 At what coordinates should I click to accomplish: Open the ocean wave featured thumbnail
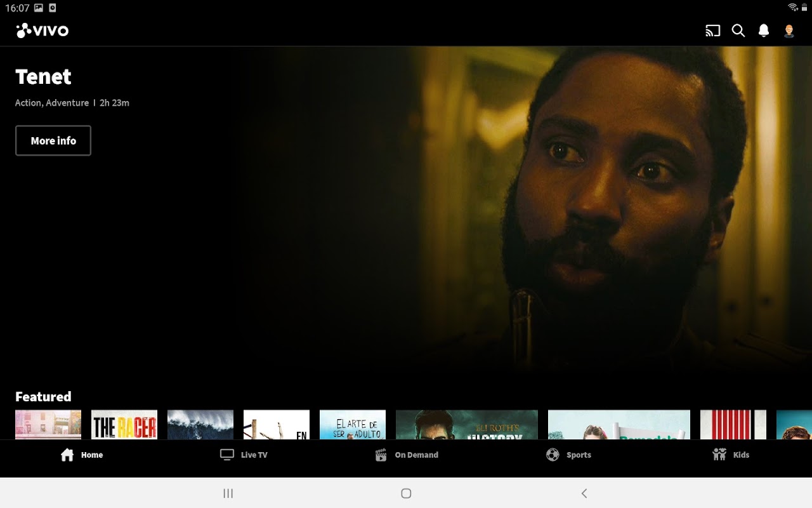[x=200, y=425]
